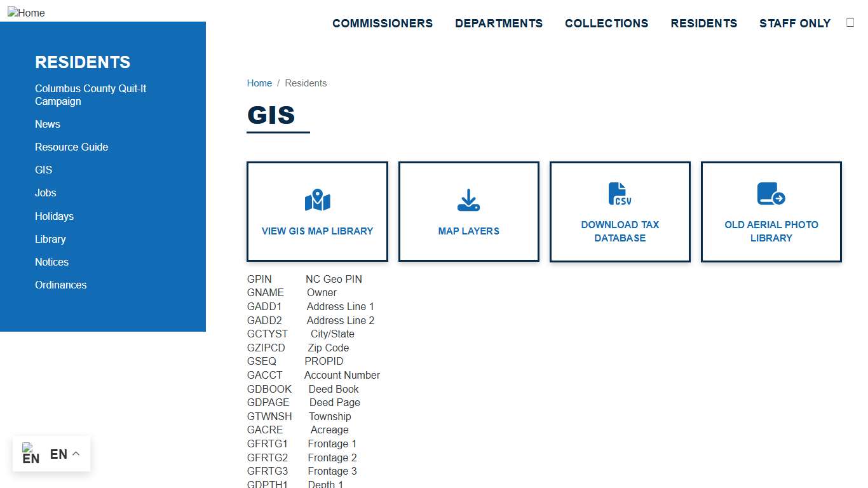Open the Collections menu

coord(606,24)
